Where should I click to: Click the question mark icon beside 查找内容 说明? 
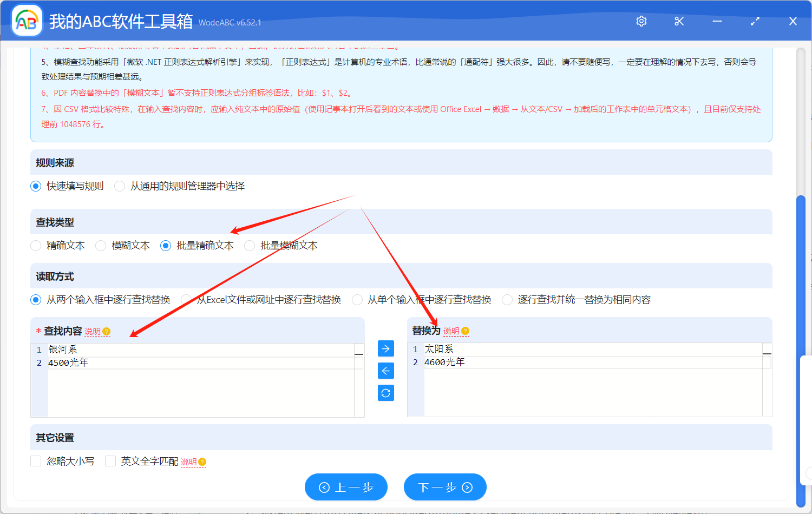107,331
